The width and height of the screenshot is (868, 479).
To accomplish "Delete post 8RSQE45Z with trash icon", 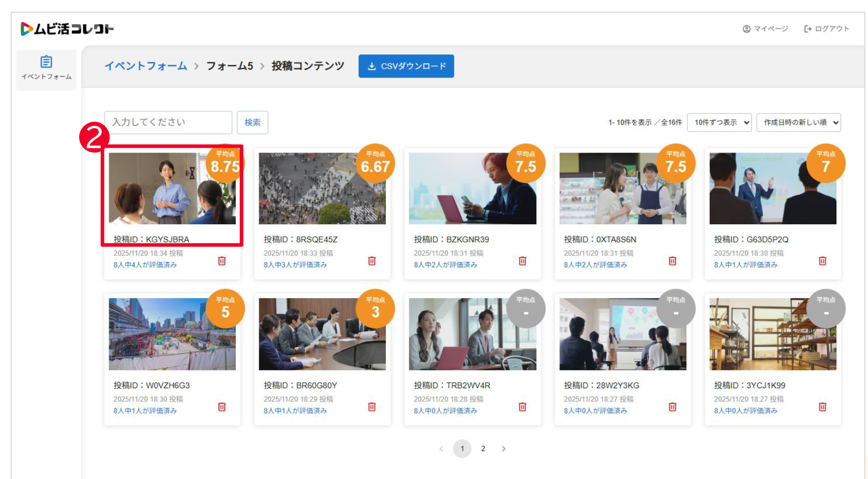I will 372,261.
